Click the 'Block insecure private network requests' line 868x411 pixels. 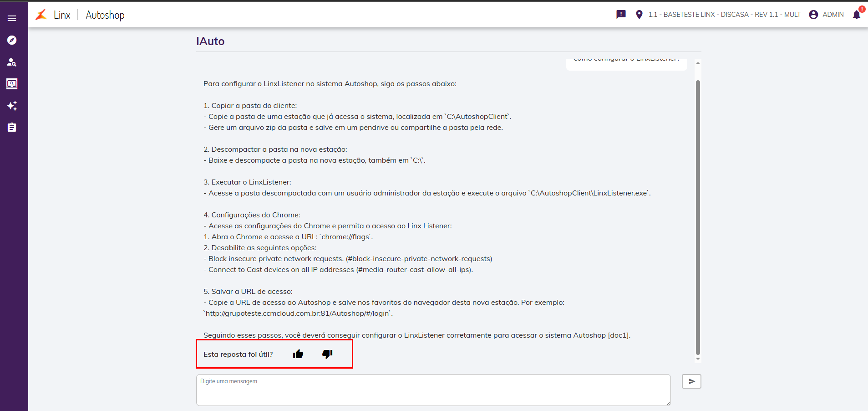[x=348, y=259]
